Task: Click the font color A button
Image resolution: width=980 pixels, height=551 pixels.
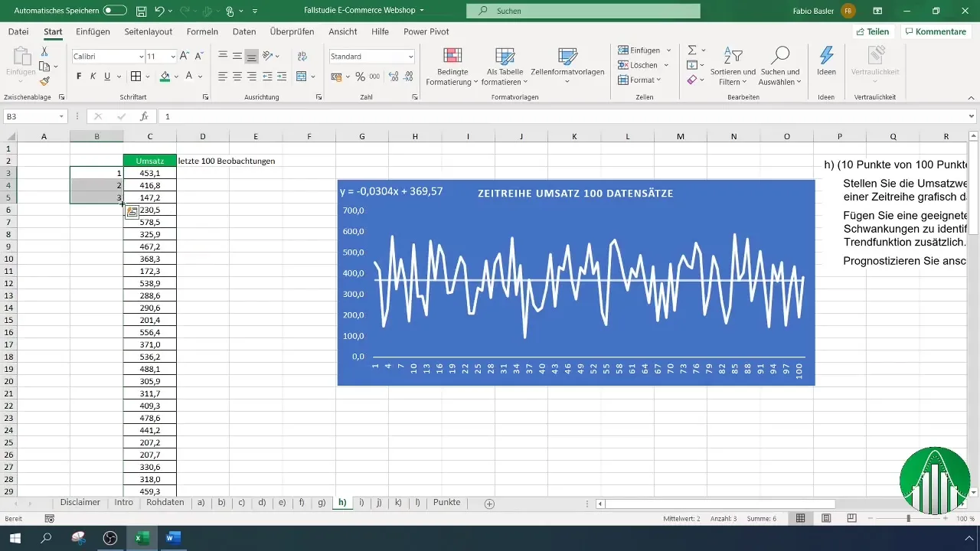Action: (188, 77)
